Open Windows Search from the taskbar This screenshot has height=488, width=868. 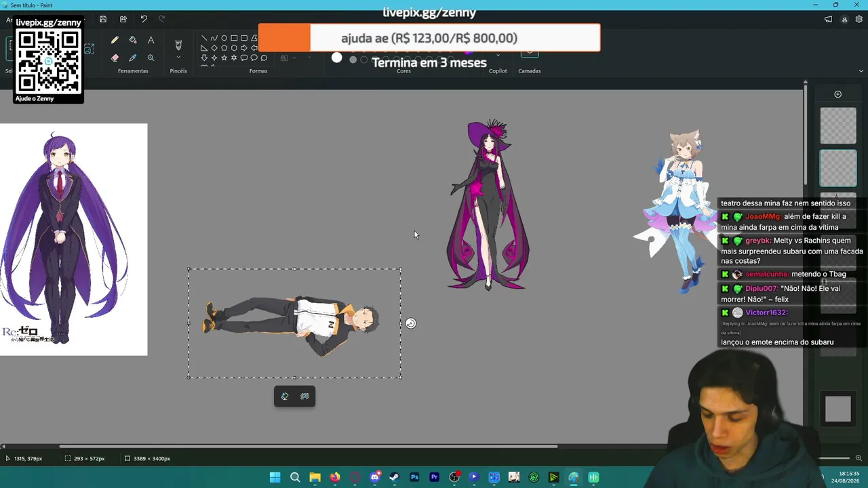click(x=295, y=477)
